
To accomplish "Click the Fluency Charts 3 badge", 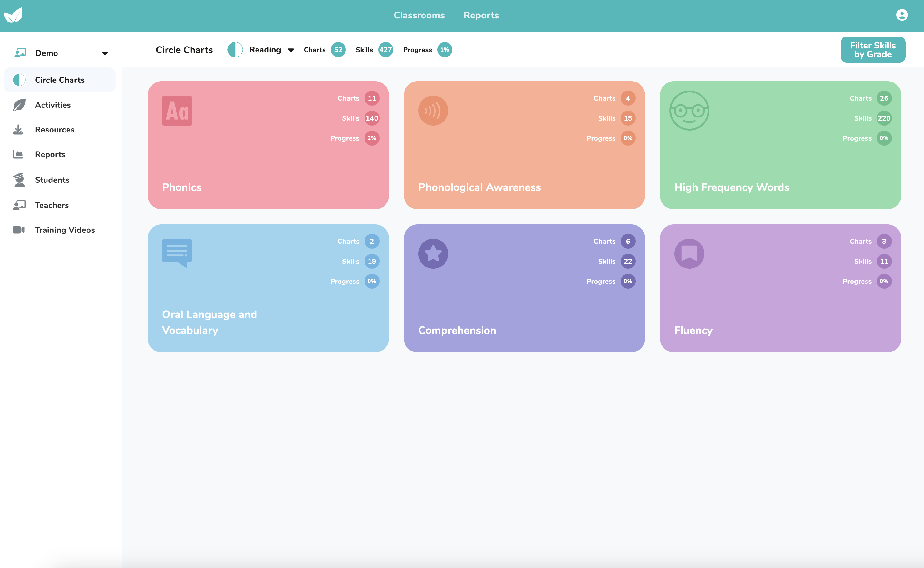I will (884, 241).
